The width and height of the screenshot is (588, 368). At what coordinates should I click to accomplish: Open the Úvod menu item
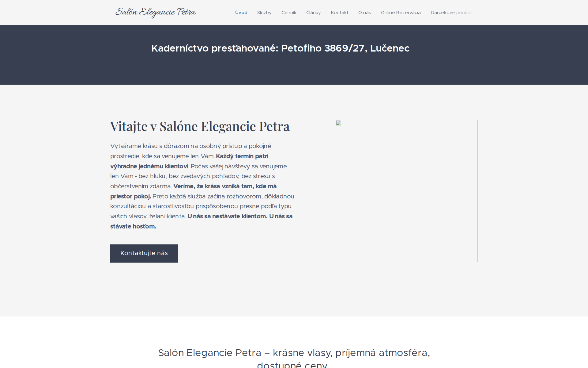[x=241, y=13]
